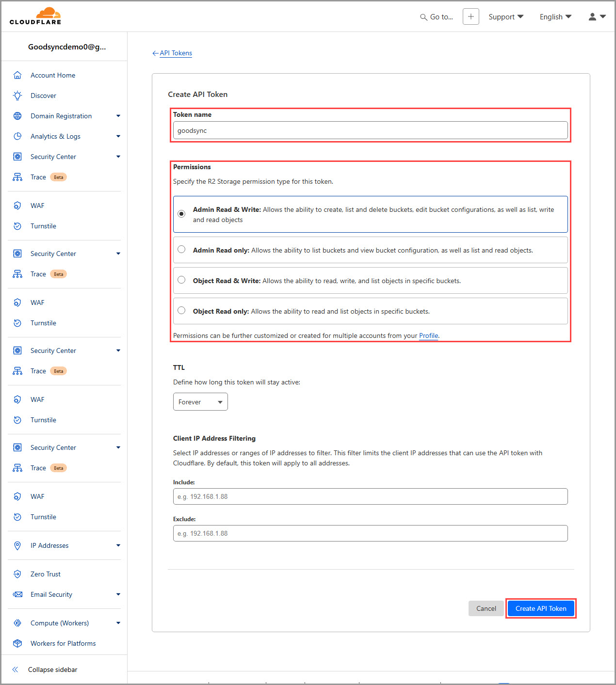Click the Workers for Platforms cube icon
Viewport: 616px width, 685px height.
tap(17, 643)
